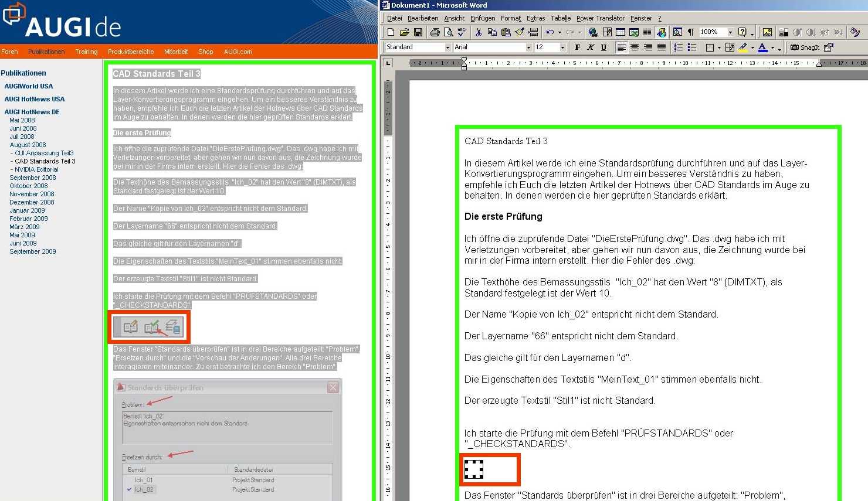Click the Microsoft Office Help icon
Viewport: 868px width, 501px height.
click(x=742, y=32)
